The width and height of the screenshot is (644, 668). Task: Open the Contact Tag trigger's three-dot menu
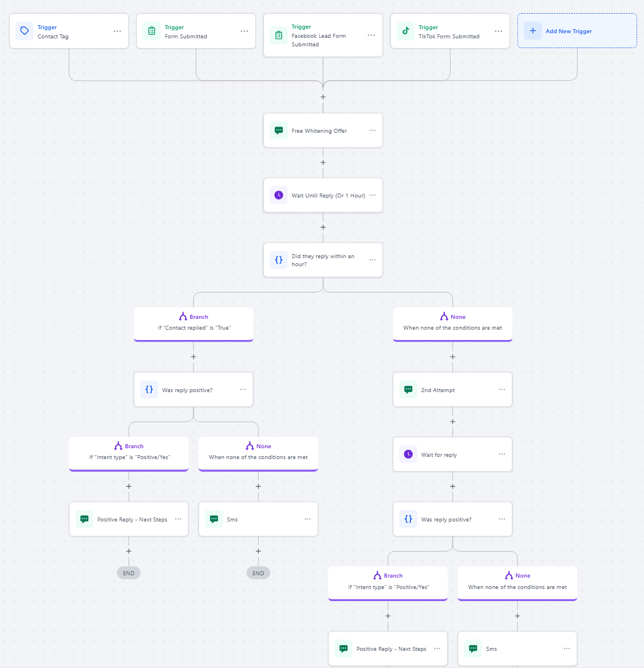point(117,31)
